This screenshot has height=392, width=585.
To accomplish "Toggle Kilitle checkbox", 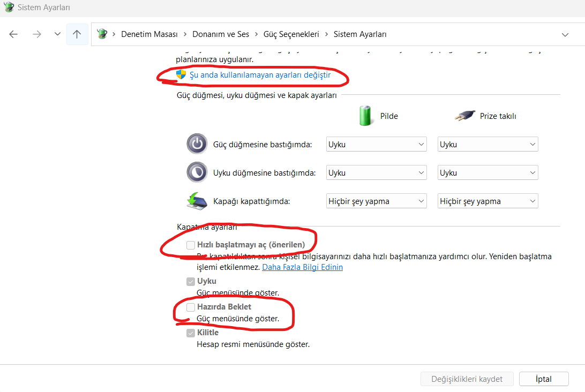I will coord(191,333).
